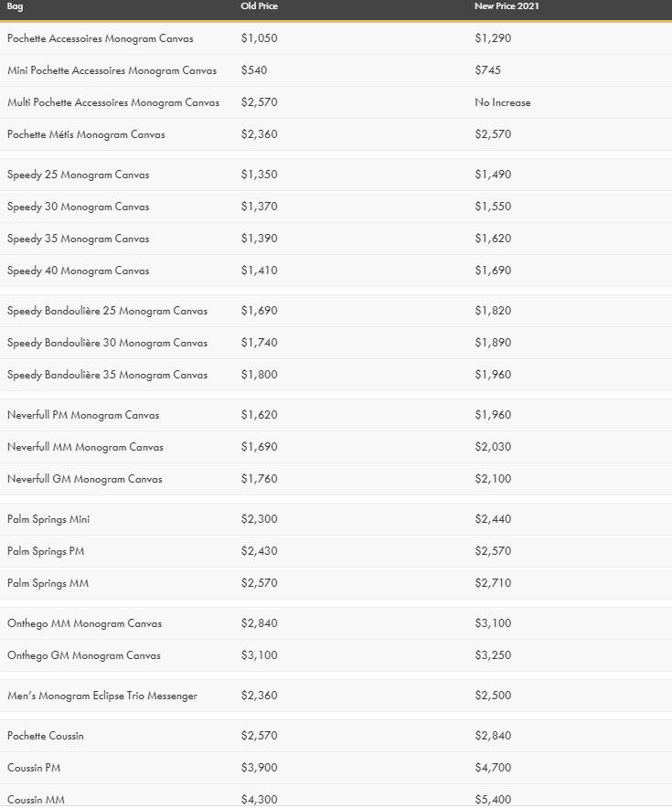Click Neverfull GM old price $1,760
The image size is (672, 808).
pyautogui.click(x=259, y=479)
